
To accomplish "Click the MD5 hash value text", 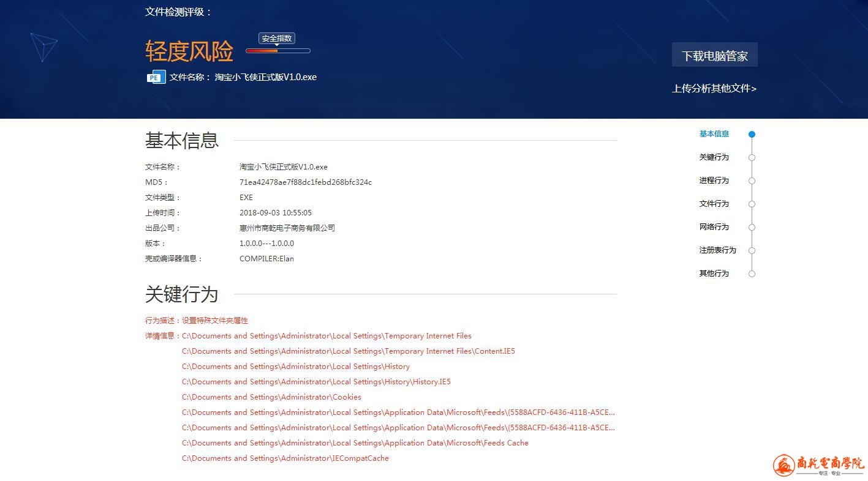I will [x=305, y=182].
